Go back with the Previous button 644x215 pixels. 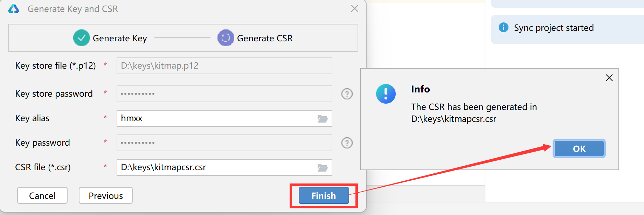point(106,195)
